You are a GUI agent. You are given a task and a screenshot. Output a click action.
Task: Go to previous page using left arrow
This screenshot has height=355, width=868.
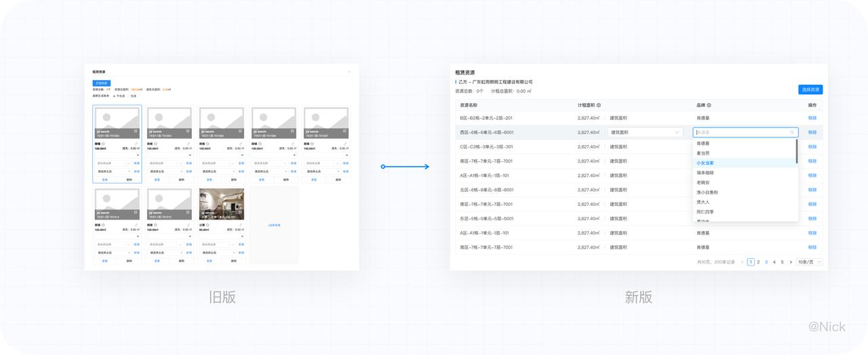pos(743,262)
